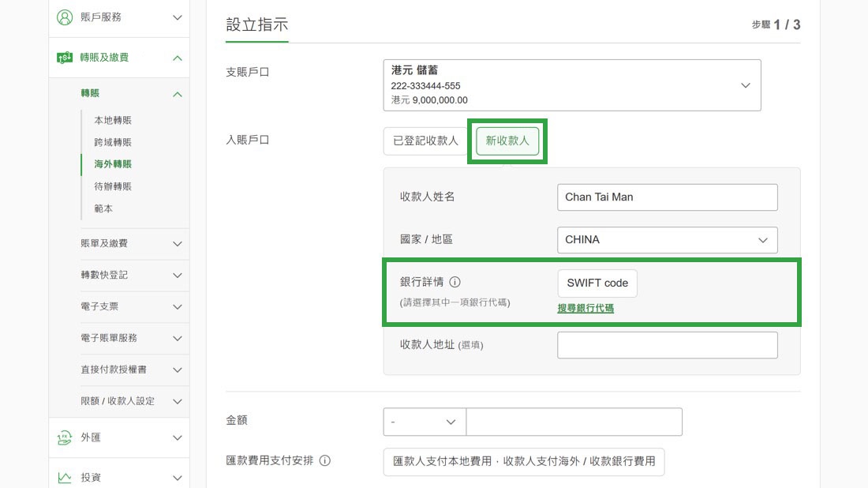
Task: Click the 設立指示 heading text
Action: pos(257,25)
